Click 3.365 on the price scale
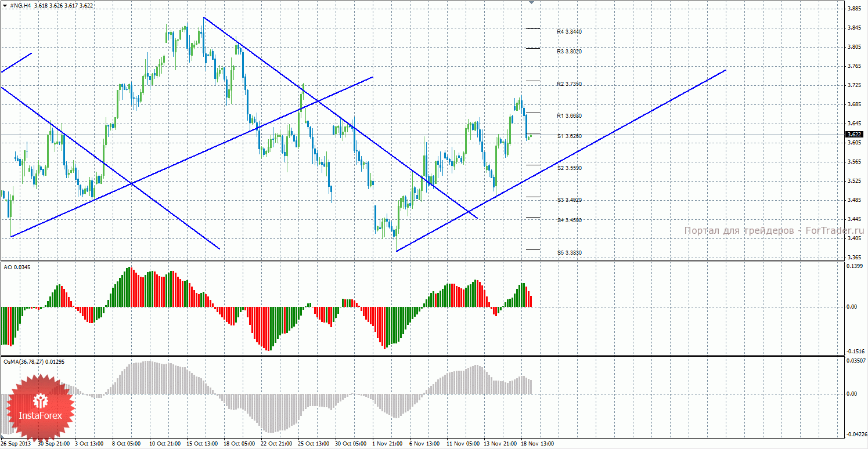868x449 pixels. (855, 258)
